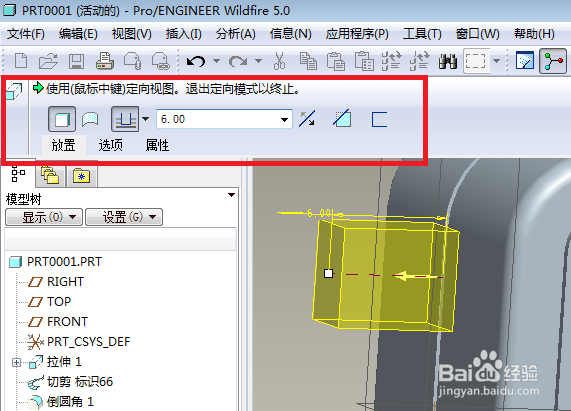The width and height of the screenshot is (571, 411).
Task: Click the Copy icon
Action: tap(308, 61)
